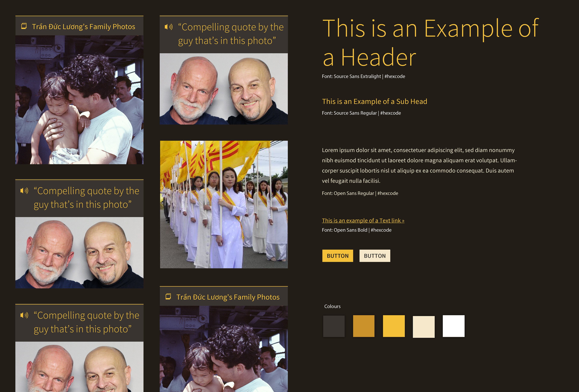Open the flag parade women photo
This screenshot has height=392, width=579.
click(224, 205)
